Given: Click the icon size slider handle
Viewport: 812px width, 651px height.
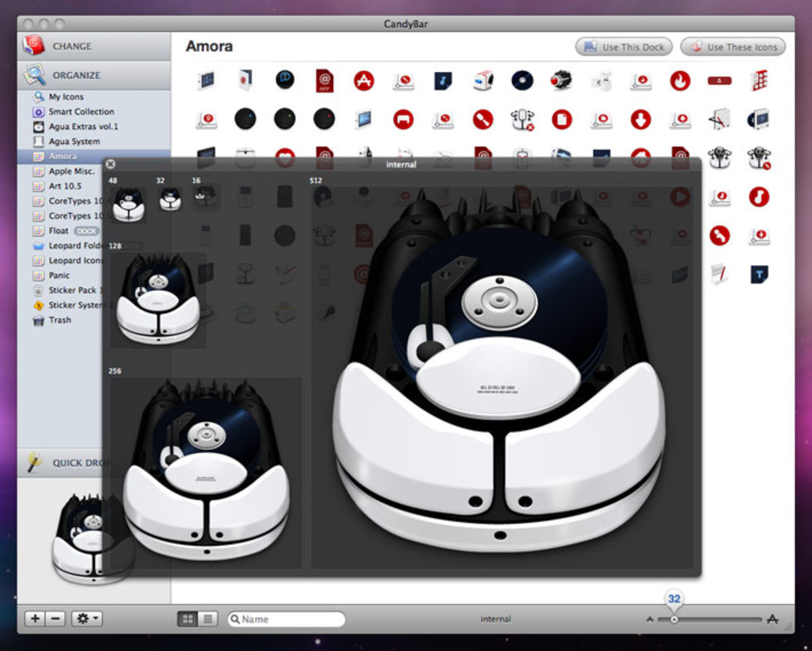Looking at the screenshot, I should [674, 619].
